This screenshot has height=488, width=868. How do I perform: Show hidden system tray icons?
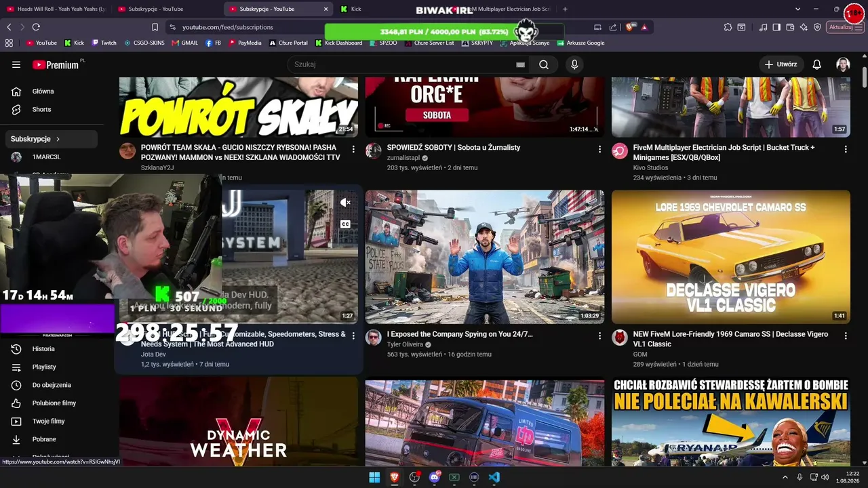pyautogui.click(x=785, y=477)
